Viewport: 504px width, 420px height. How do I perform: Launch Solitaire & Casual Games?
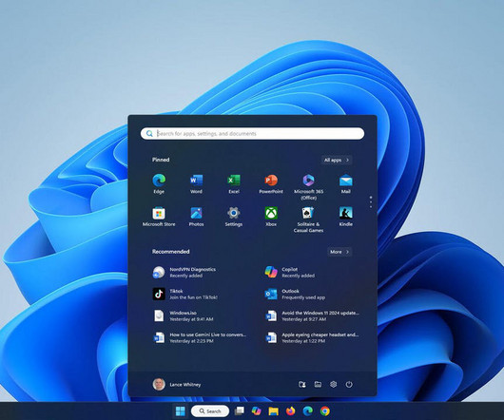308,220
